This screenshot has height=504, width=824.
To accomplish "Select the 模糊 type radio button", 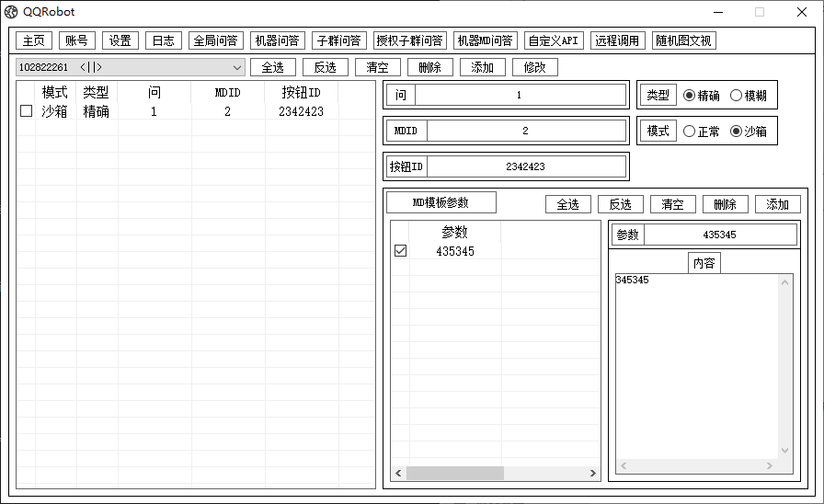I will (x=736, y=96).
